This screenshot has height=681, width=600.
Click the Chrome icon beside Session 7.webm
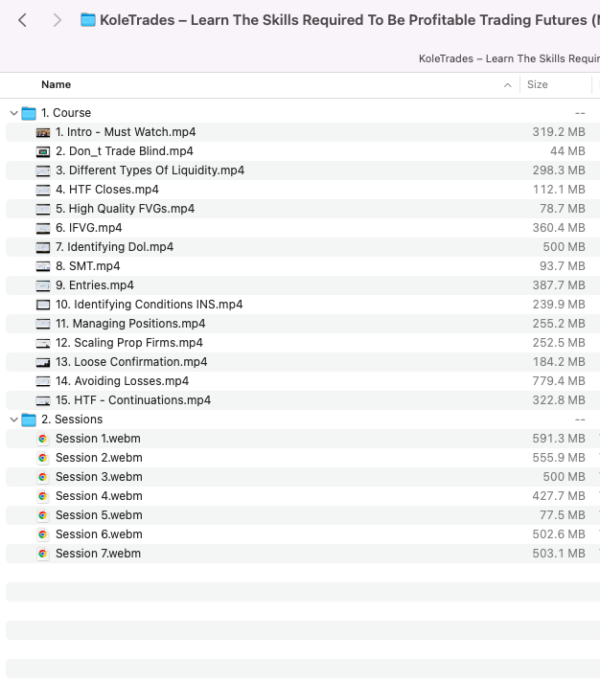(43, 554)
